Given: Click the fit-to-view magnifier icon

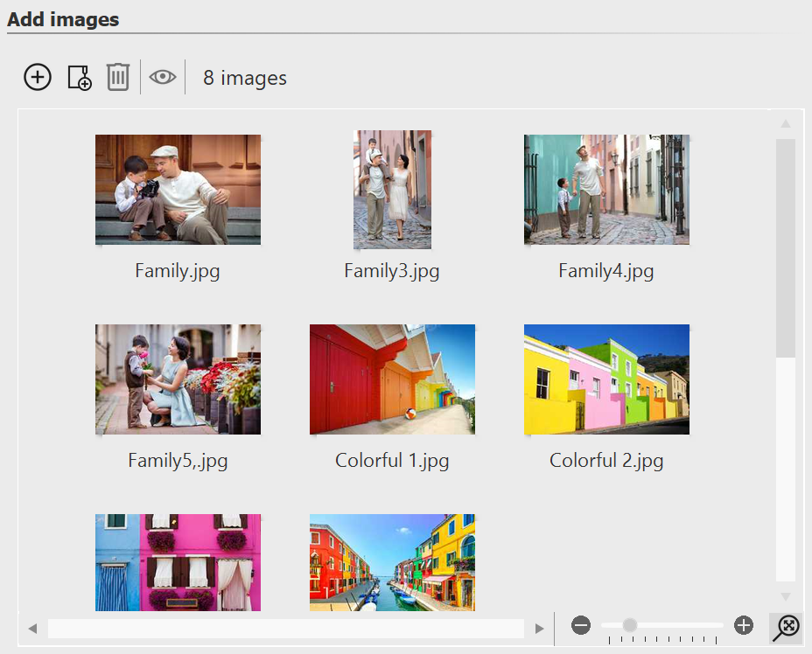Looking at the screenshot, I should 787,626.
